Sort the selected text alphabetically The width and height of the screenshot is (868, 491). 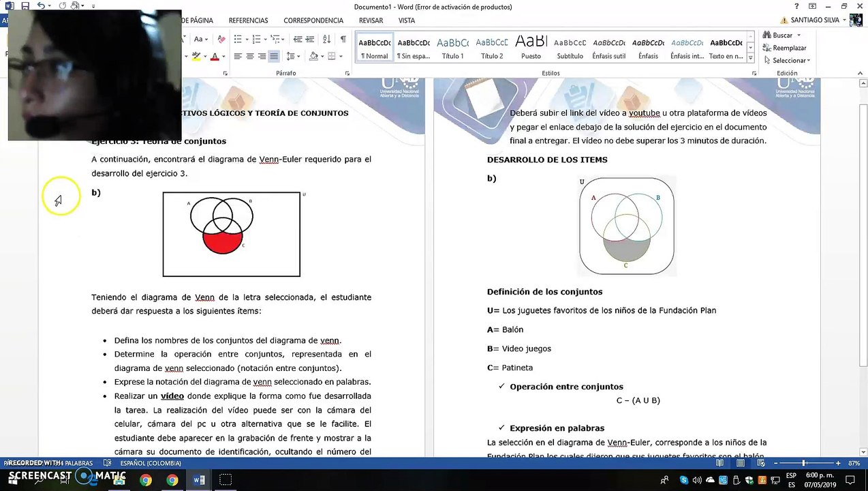(x=327, y=39)
